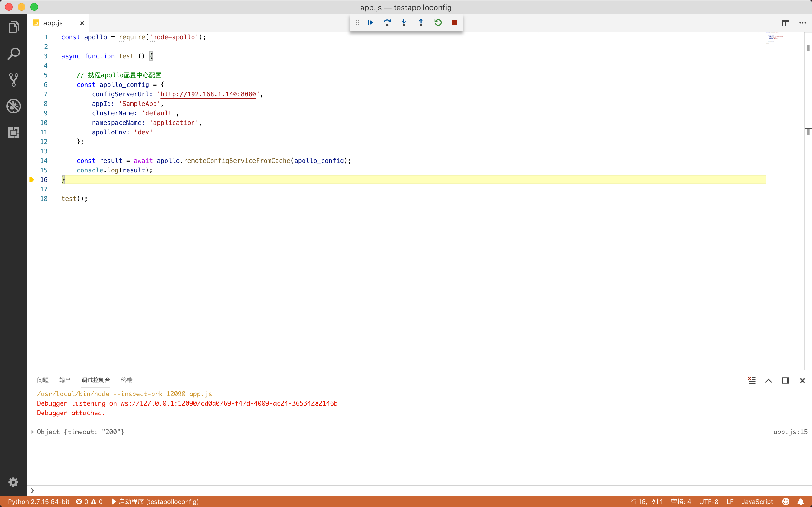This screenshot has height=507, width=812.
Task: Click the Stop debug session icon
Action: 455,22
